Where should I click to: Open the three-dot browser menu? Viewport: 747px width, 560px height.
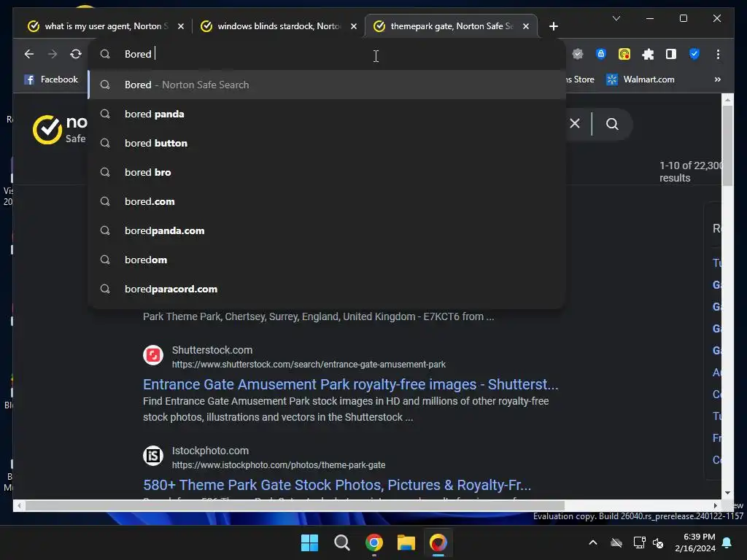tap(718, 54)
